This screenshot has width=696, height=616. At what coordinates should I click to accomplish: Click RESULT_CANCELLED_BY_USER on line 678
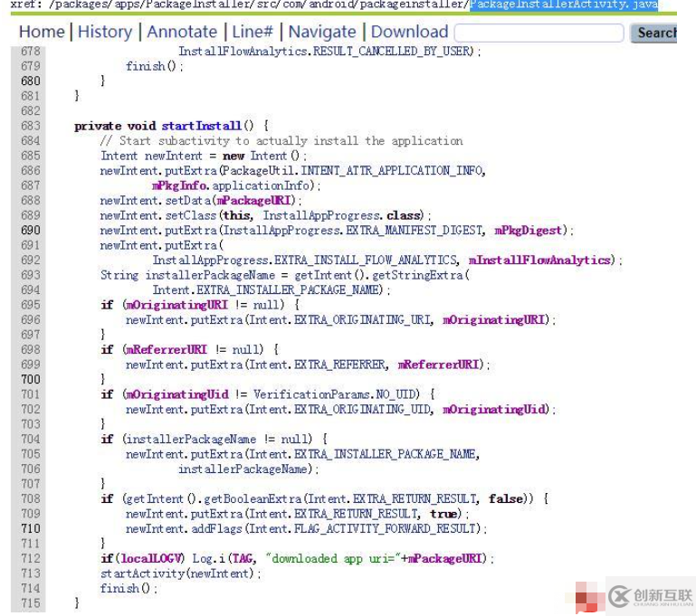[391, 52]
